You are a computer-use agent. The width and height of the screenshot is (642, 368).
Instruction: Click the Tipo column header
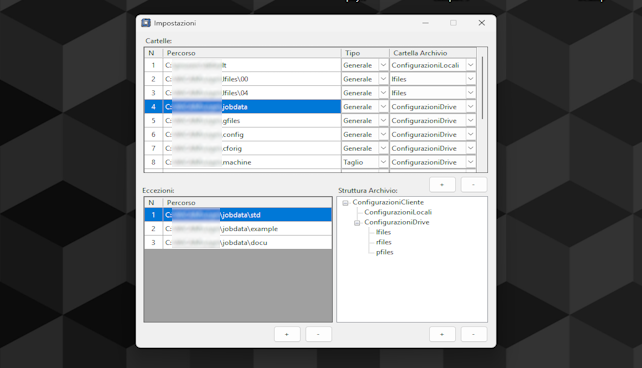pos(365,53)
